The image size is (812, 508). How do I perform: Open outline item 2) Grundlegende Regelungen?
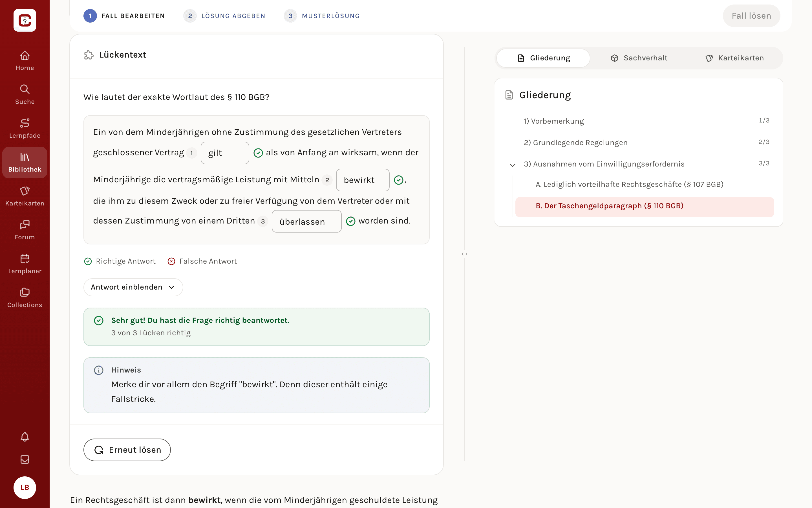pos(575,143)
